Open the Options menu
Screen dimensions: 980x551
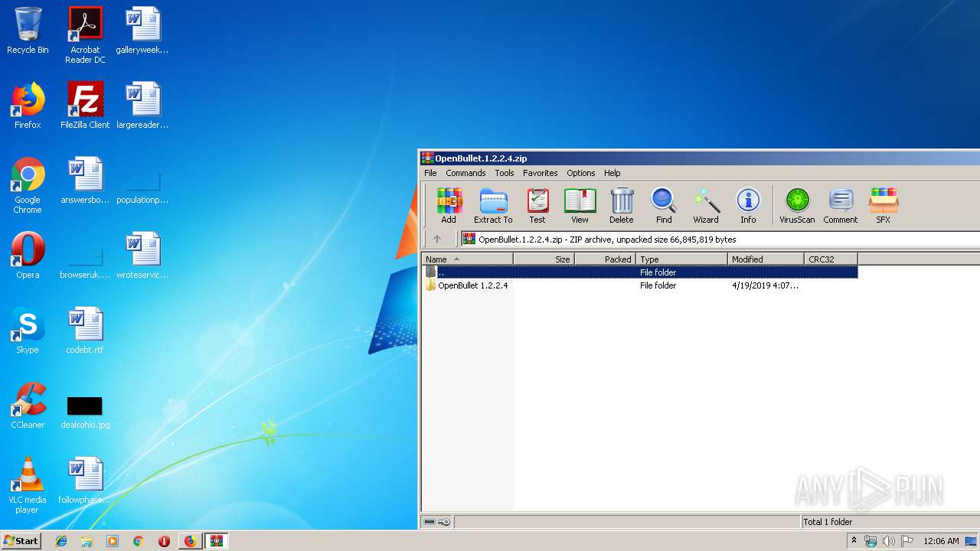(580, 173)
